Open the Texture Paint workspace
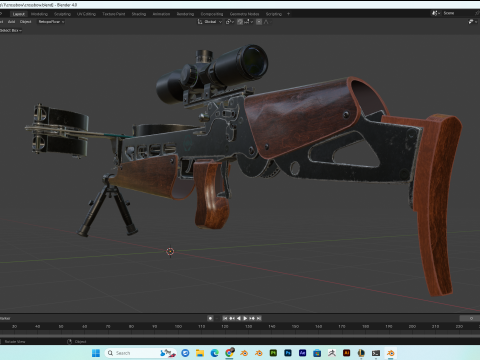 coord(114,14)
